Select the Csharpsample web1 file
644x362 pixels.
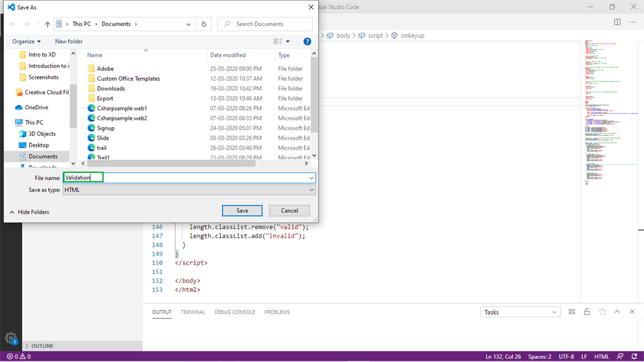tap(121, 108)
